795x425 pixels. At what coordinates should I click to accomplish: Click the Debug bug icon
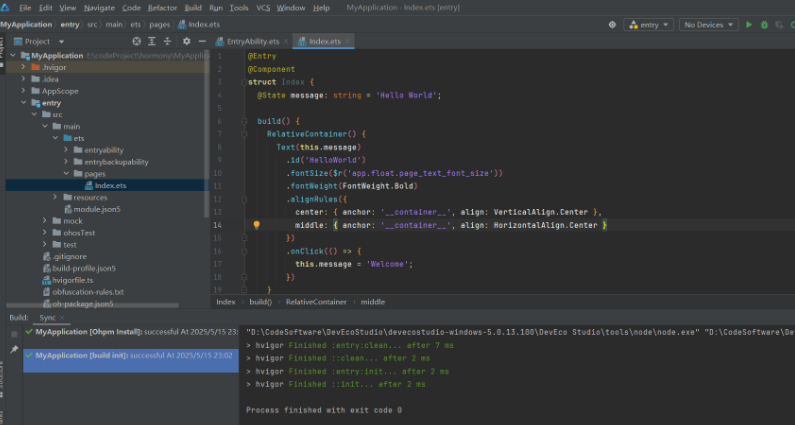764,24
